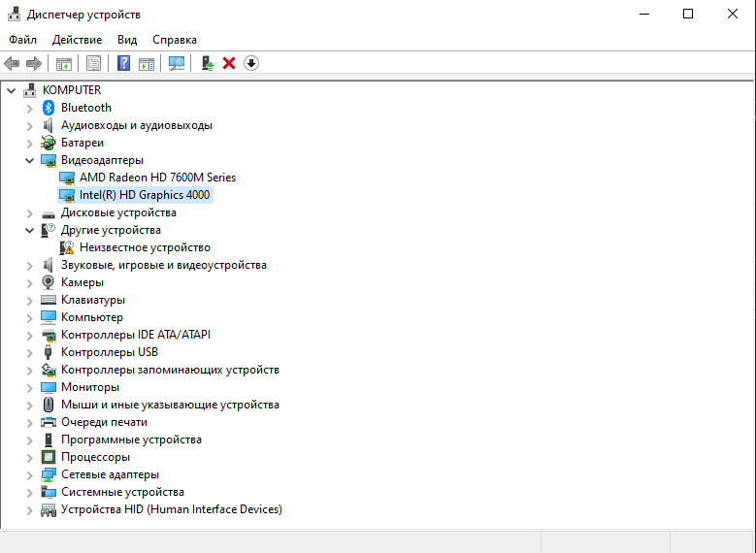
Task: Scan for hardware changes via monitor icon
Action: pos(177,63)
